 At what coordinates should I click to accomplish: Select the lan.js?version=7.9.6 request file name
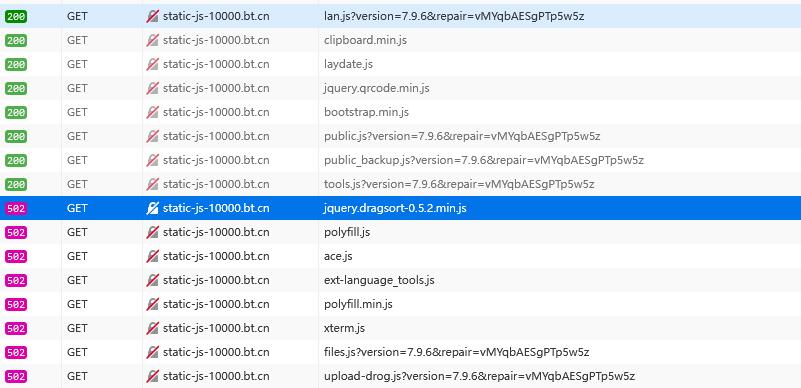pos(454,16)
